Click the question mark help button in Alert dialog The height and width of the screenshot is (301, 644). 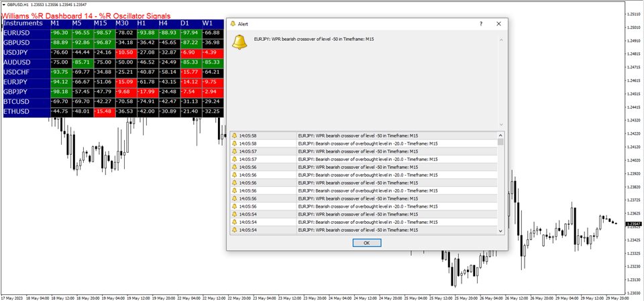click(x=481, y=24)
